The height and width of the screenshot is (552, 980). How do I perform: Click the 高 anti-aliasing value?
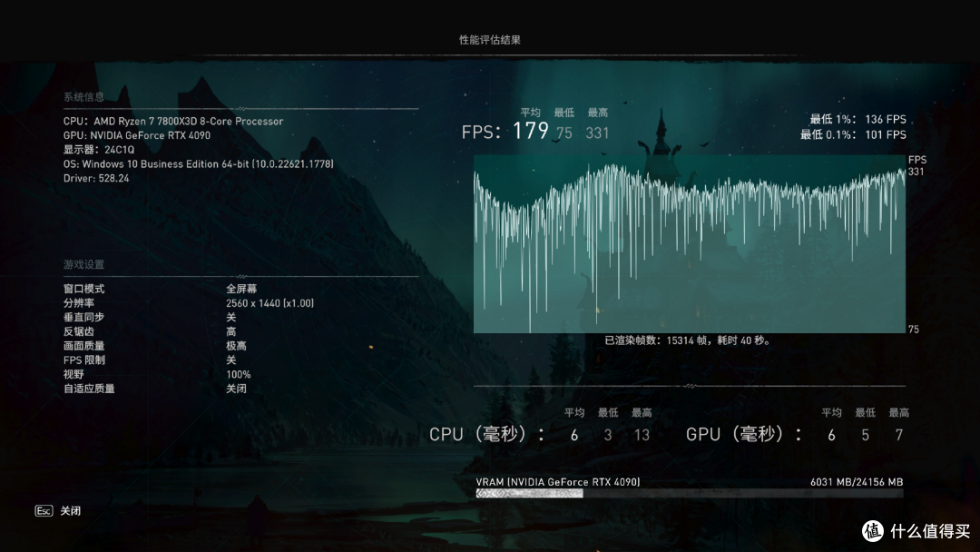(231, 331)
